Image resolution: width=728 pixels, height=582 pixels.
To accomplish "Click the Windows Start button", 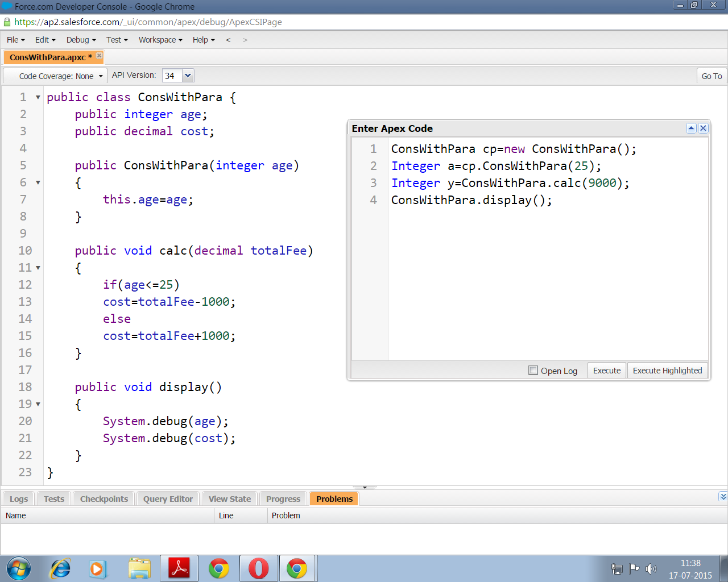I will click(x=19, y=569).
